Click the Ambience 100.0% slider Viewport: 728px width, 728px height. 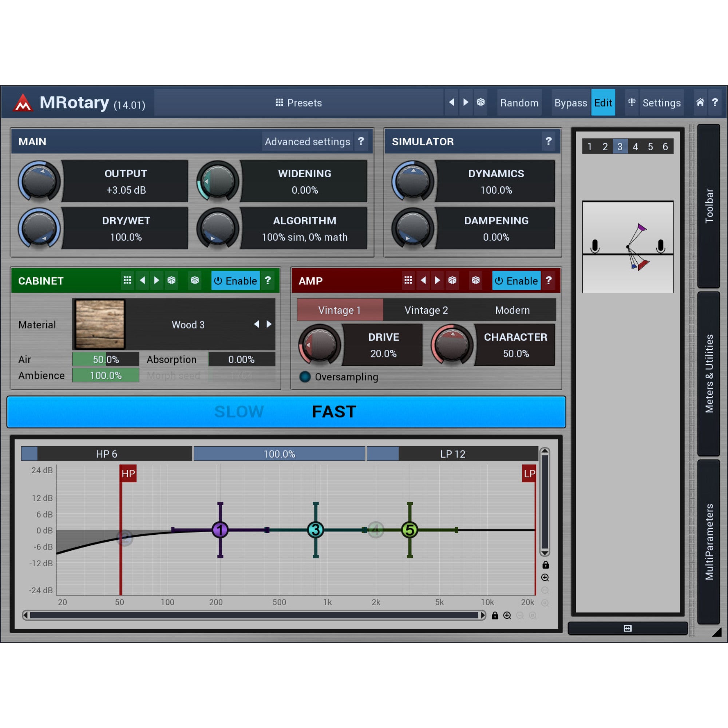click(106, 375)
